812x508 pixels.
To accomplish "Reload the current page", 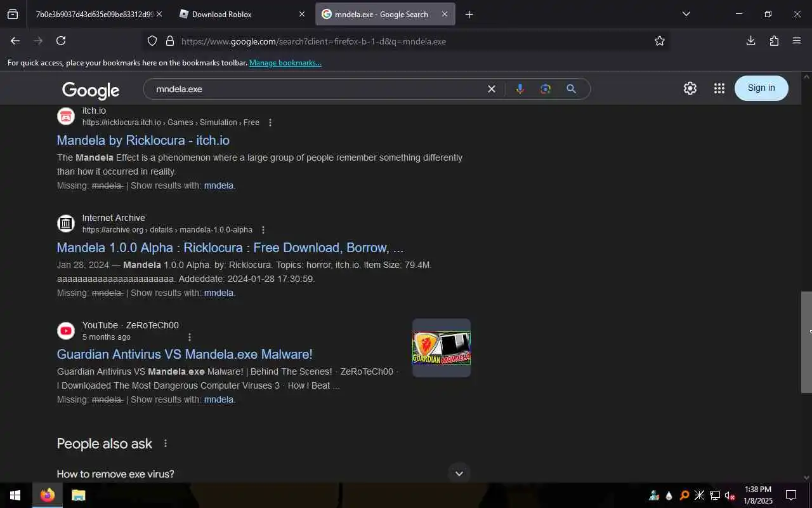I will point(61,41).
